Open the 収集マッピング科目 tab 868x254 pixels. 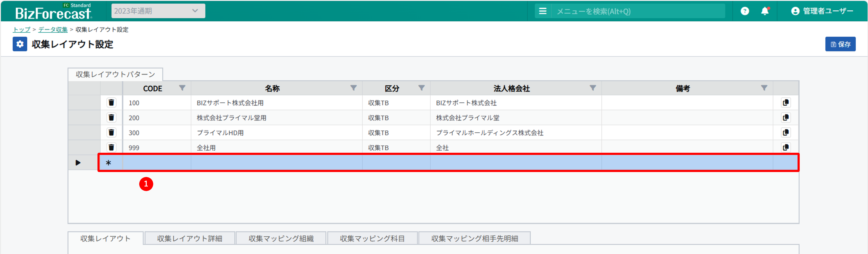pos(372,238)
